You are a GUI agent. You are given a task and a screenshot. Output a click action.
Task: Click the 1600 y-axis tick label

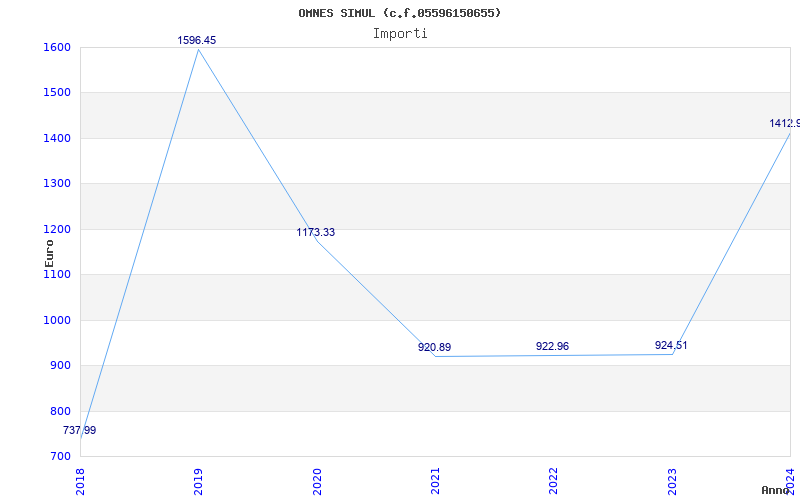coord(57,47)
